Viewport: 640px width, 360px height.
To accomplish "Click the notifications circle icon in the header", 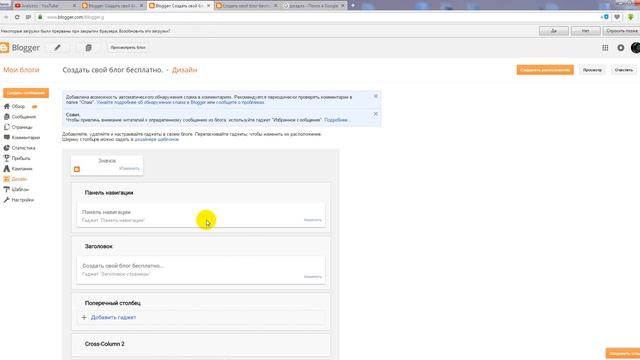I will [620, 48].
